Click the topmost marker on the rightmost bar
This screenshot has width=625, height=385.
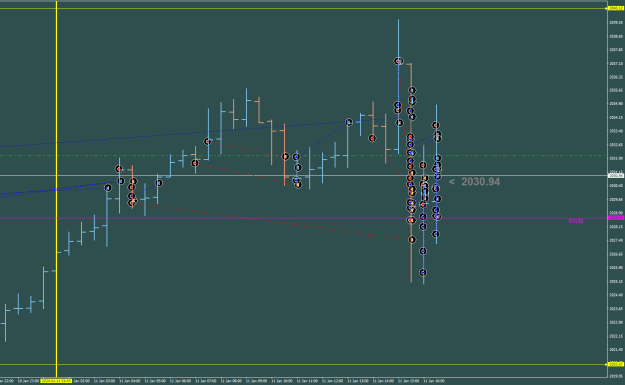click(x=436, y=125)
